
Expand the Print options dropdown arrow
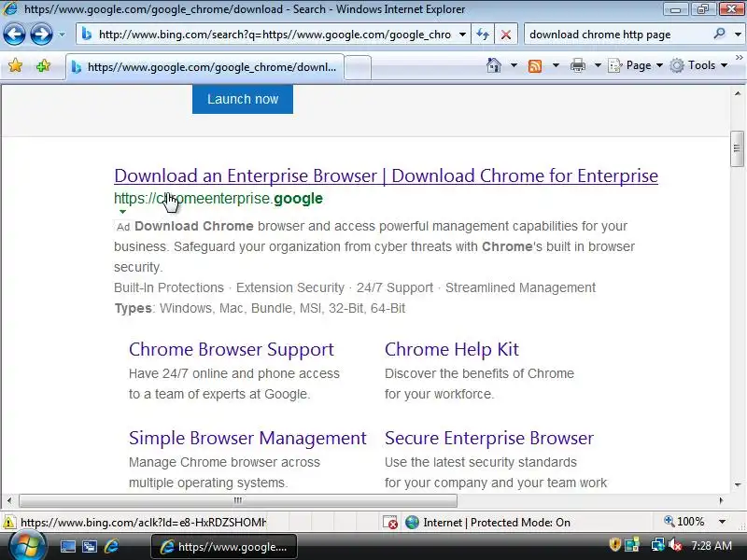(598, 65)
